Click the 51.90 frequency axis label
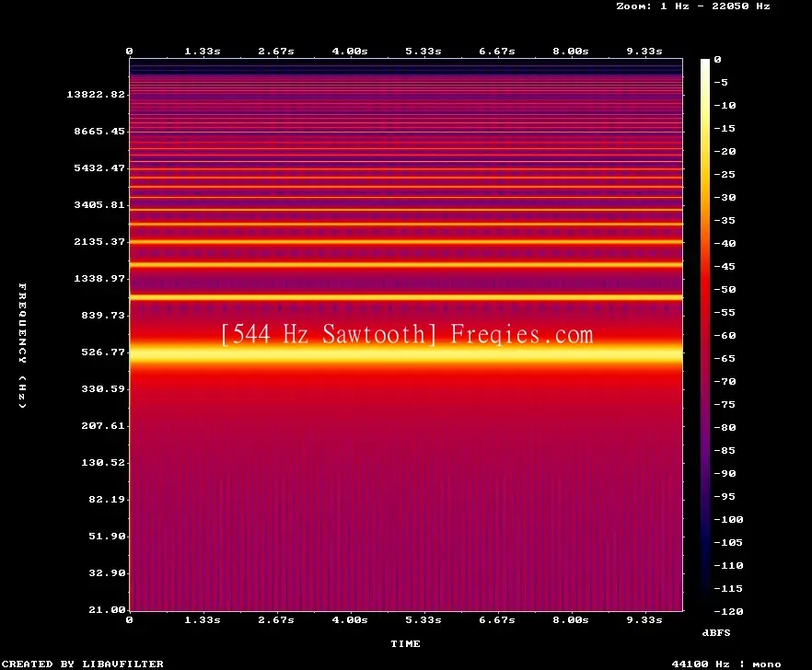 (x=107, y=536)
